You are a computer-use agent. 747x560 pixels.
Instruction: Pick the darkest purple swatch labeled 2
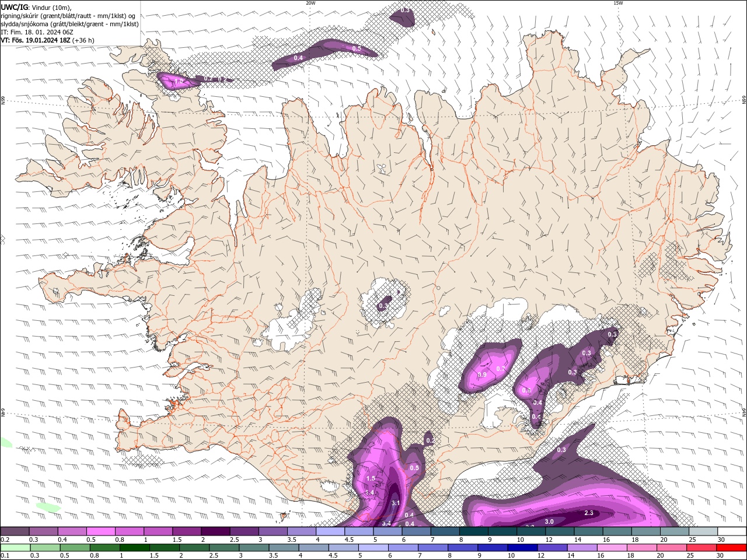point(215,531)
